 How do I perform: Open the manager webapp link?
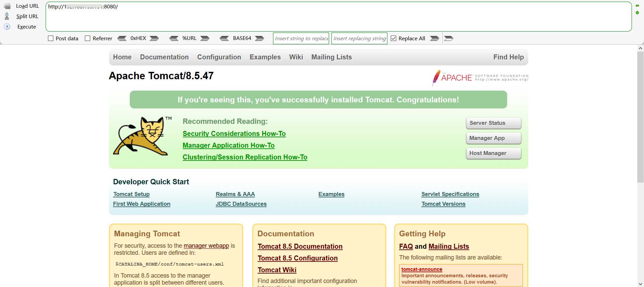pos(206,246)
